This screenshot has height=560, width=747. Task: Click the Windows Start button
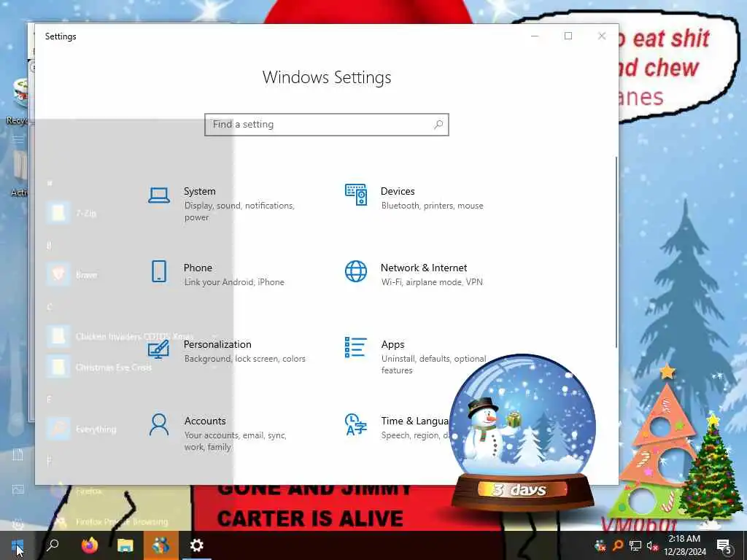(x=18, y=545)
